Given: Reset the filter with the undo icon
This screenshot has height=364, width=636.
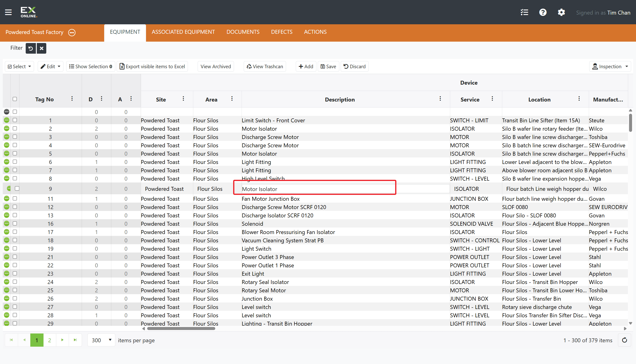Looking at the screenshot, I should 31,48.
